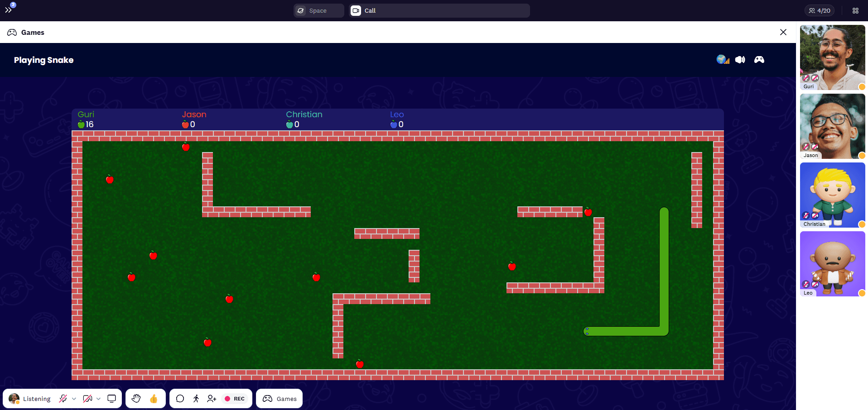Select Christian's participant video tile

[x=832, y=195]
